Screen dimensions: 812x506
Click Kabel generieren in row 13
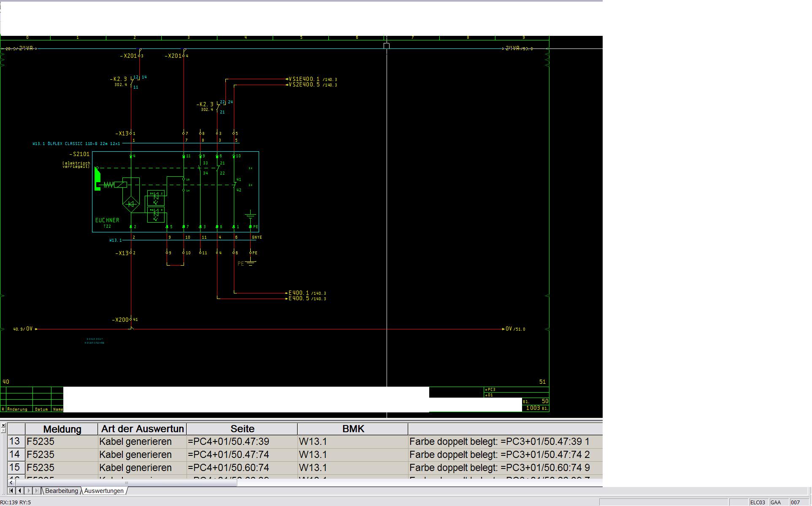click(x=142, y=441)
